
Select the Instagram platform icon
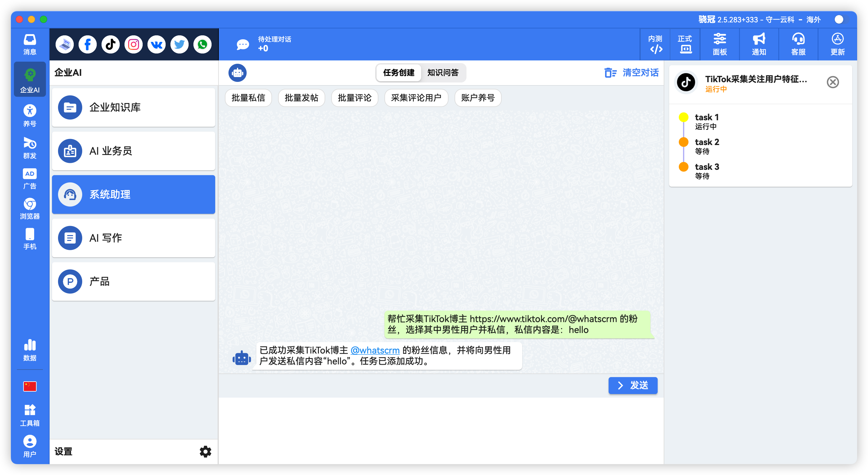click(x=134, y=44)
